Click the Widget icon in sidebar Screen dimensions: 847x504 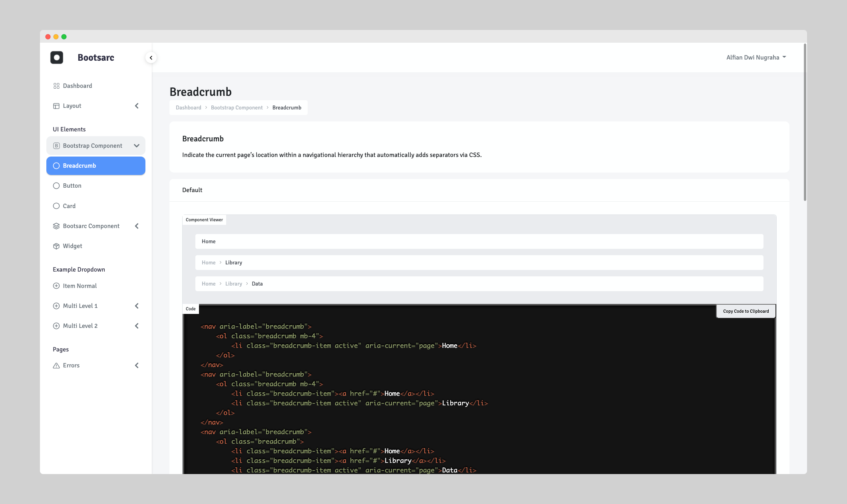point(56,245)
